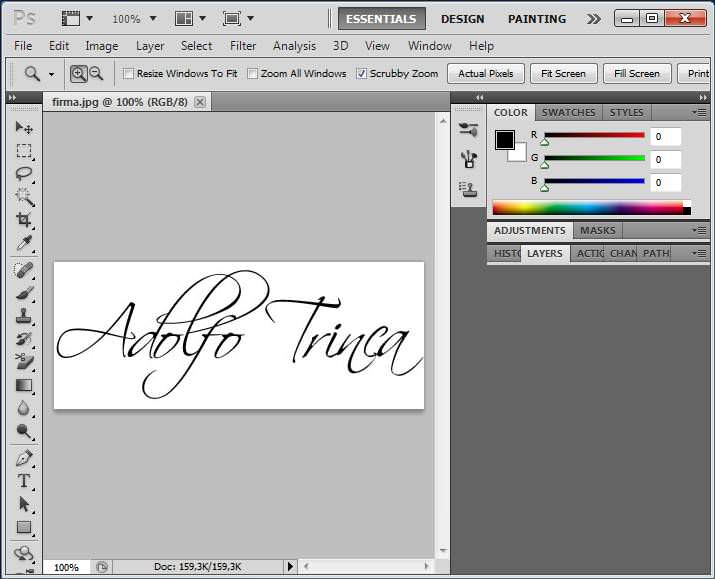Open the Image menu

click(x=102, y=46)
